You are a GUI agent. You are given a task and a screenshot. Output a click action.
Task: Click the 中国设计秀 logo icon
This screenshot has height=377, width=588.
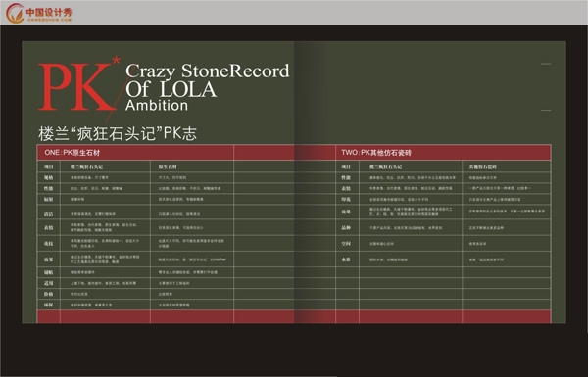coord(15,13)
